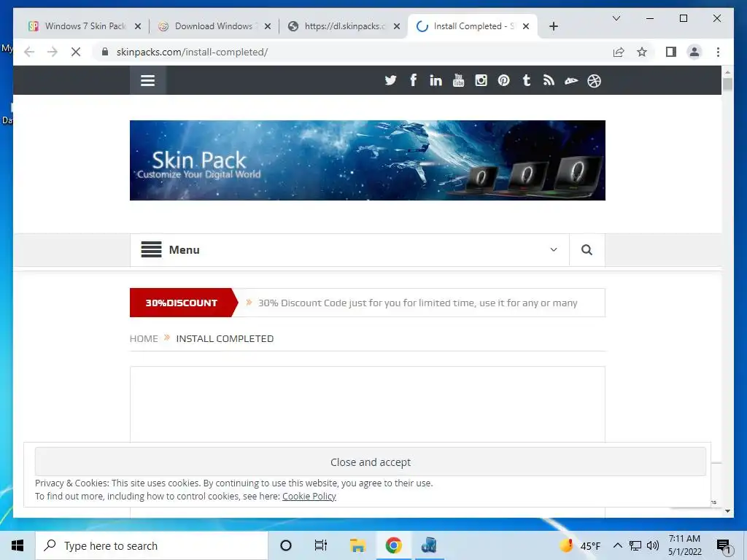The width and height of the screenshot is (747, 560).
Task: Open the Cookie Policy link
Action: point(309,496)
